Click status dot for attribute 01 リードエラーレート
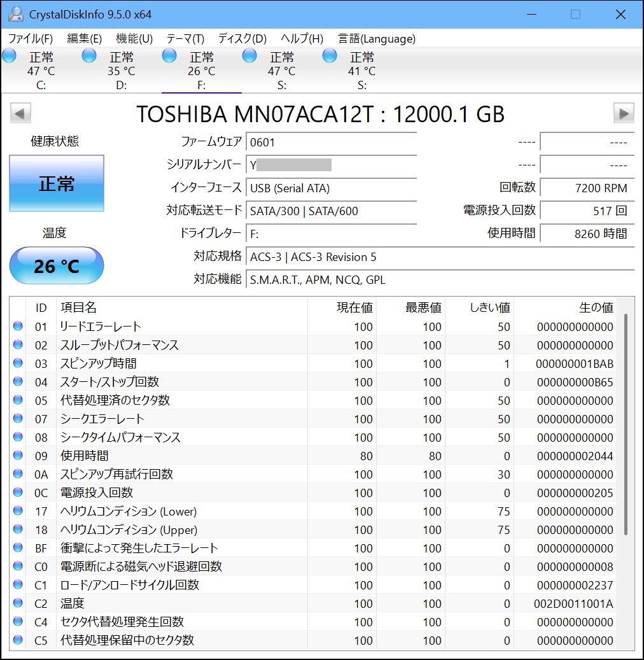Image resolution: width=644 pixels, height=660 pixels. click(18, 326)
